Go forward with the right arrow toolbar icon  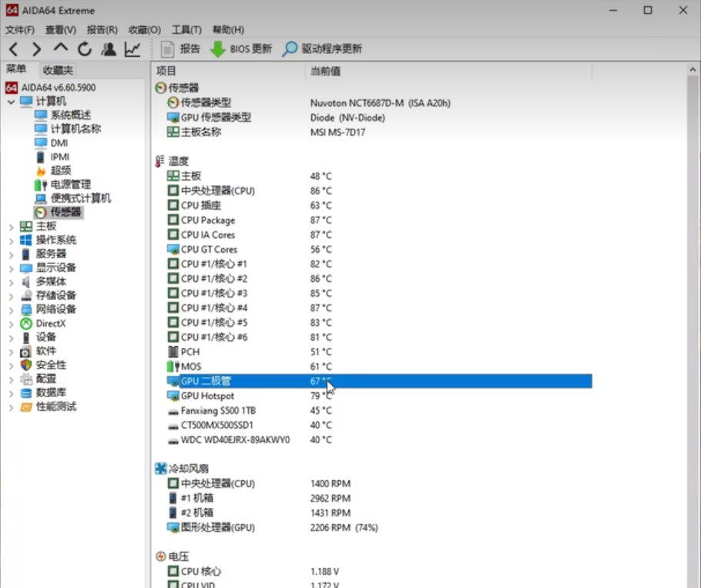tap(37, 49)
